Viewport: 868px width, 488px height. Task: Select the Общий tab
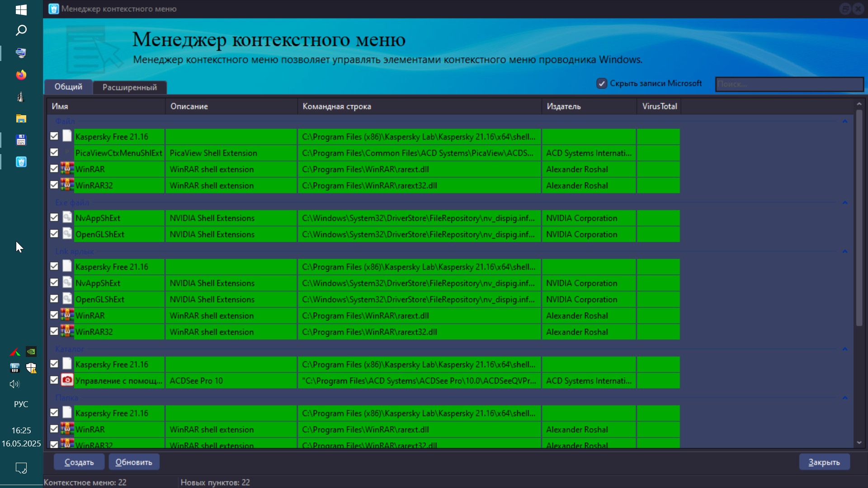coord(68,87)
